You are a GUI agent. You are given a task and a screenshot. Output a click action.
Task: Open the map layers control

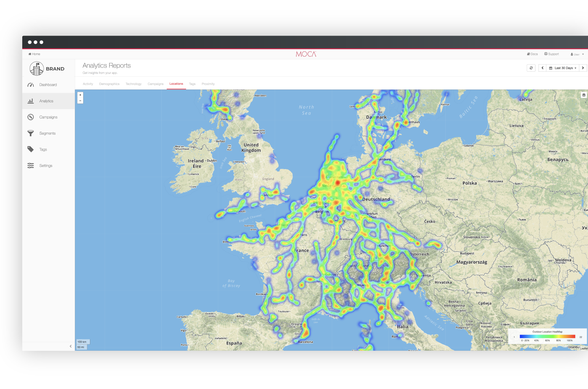(x=584, y=95)
